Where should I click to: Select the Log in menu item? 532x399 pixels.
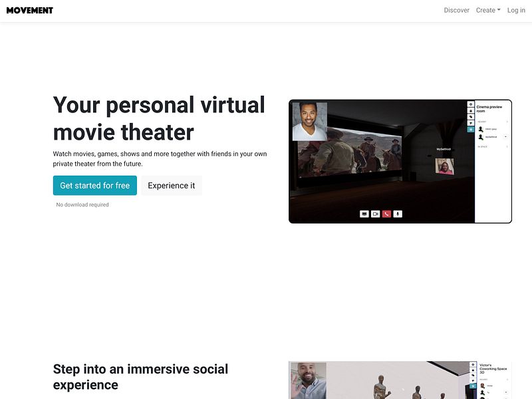tap(516, 10)
